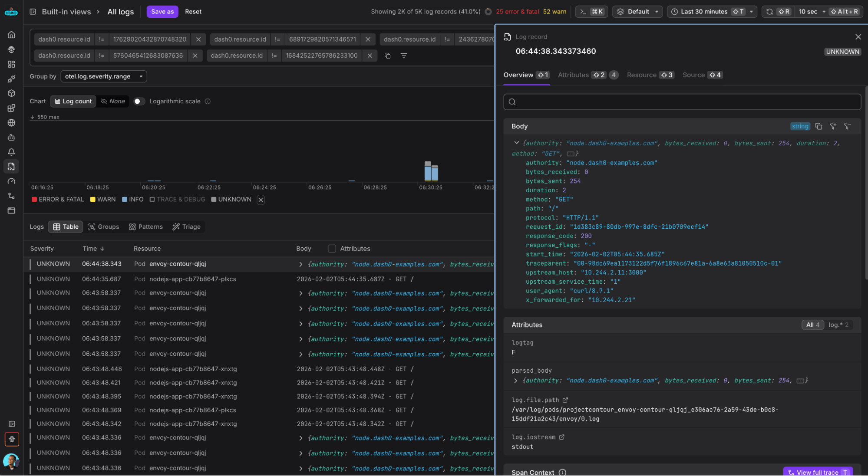This screenshot has width=868, height=476.
Task: Filter attributes by the log.* 2 chip
Action: click(x=838, y=325)
